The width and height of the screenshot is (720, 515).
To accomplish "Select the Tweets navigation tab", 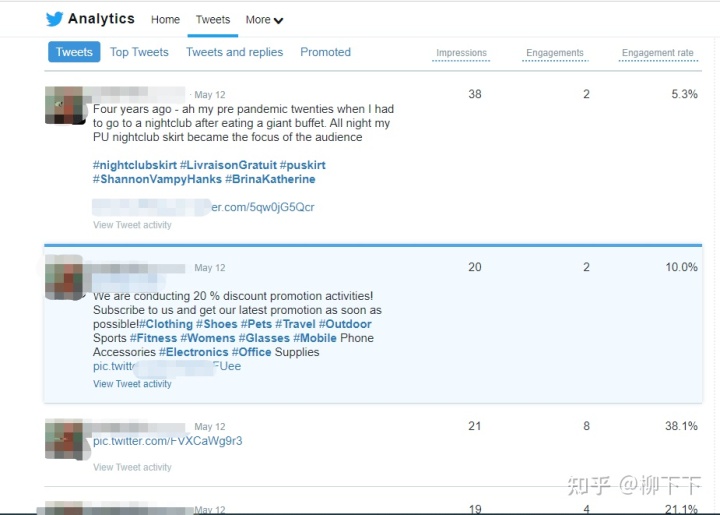I will [213, 20].
